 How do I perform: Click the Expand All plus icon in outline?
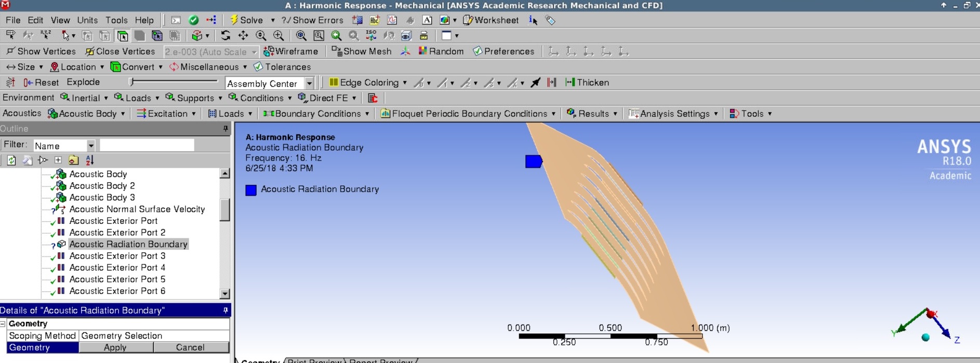58,160
